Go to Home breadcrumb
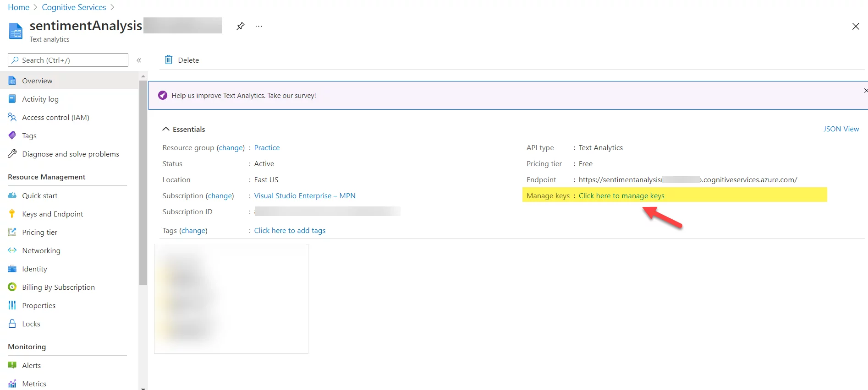Viewport: 868px width, 390px height. 19,7
